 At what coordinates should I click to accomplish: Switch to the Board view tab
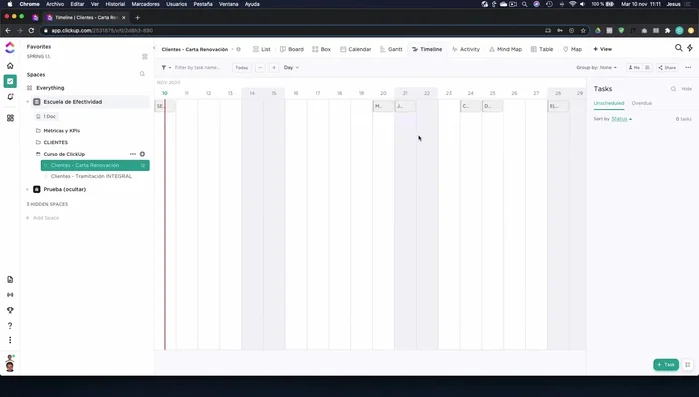(292, 49)
